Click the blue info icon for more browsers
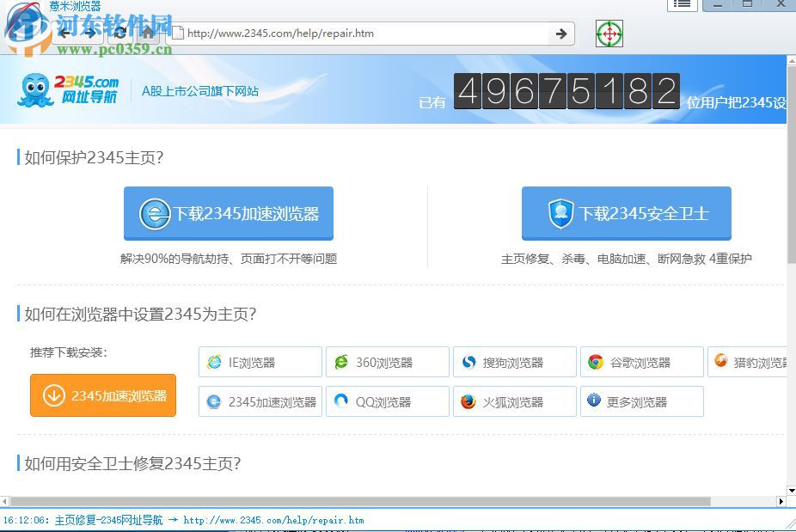The width and height of the screenshot is (796, 532). [x=593, y=400]
